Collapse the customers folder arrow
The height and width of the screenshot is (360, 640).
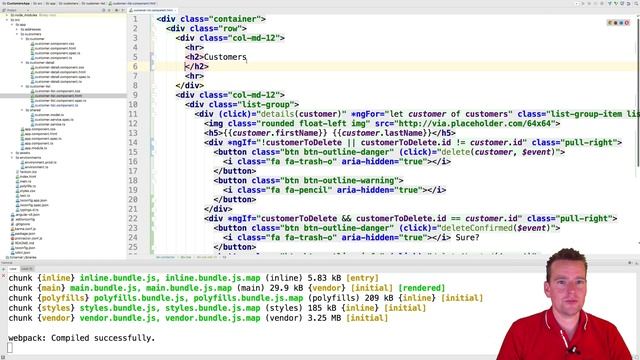point(17,34)
